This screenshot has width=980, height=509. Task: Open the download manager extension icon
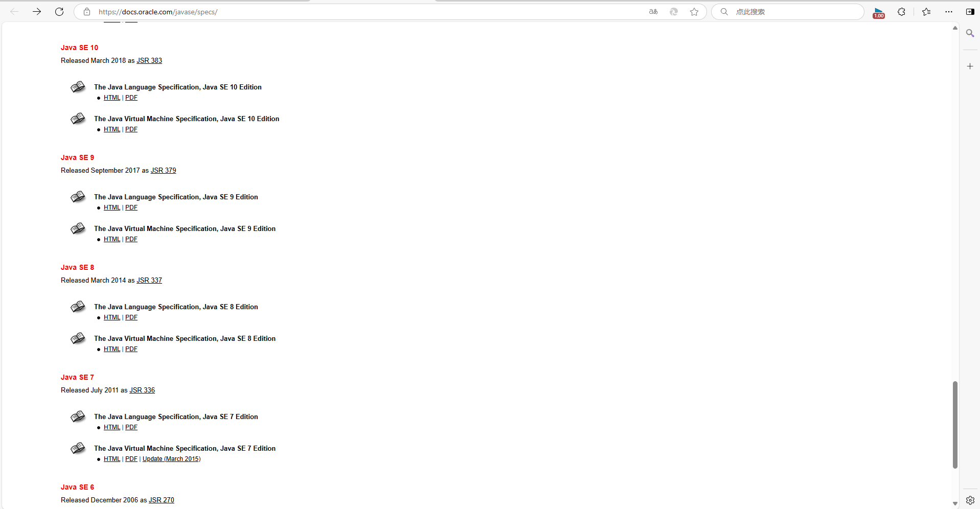pyautogui.click(x=879, y=12)
